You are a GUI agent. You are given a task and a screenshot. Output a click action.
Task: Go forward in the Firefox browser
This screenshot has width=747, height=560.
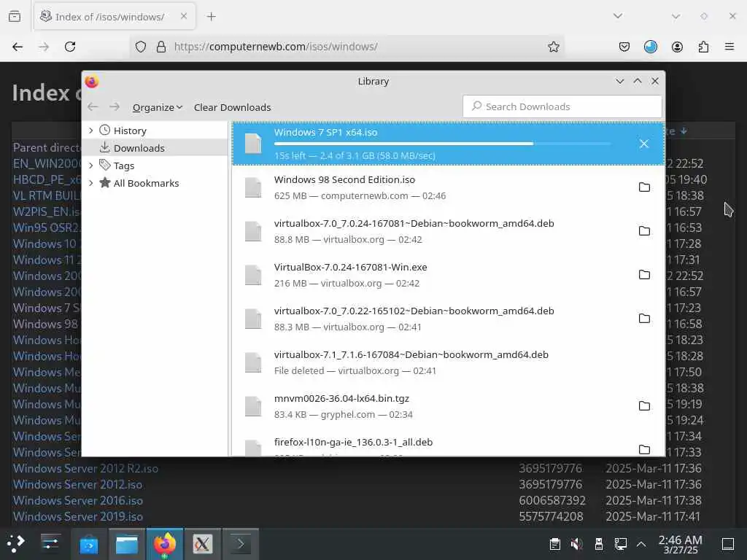point(44,47)
